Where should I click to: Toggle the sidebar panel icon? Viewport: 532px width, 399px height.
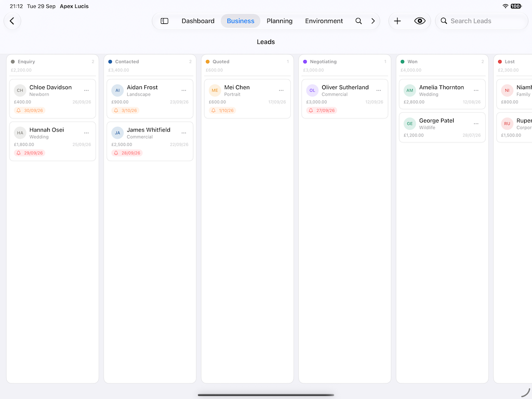164,21
